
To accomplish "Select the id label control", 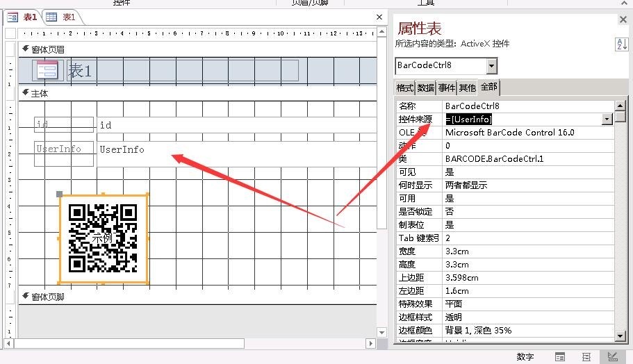I will (64, 125).
